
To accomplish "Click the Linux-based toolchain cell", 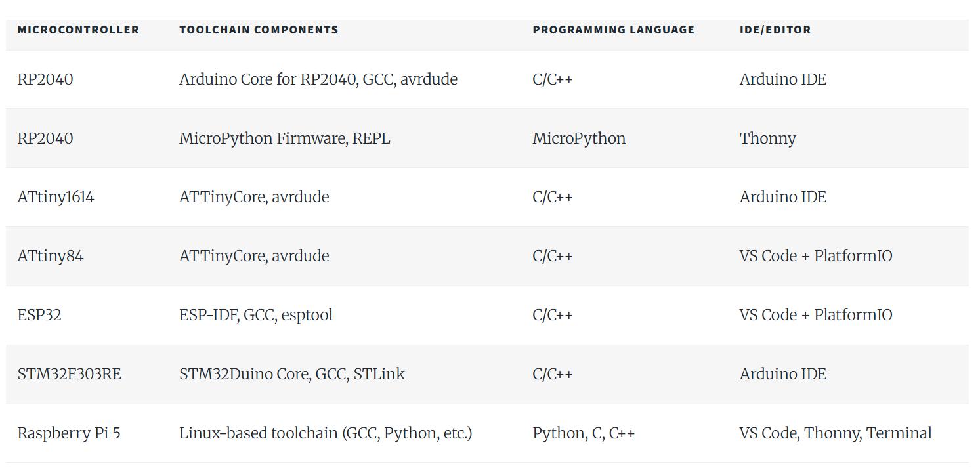I will pyautogui.click(x=326, y=433).
